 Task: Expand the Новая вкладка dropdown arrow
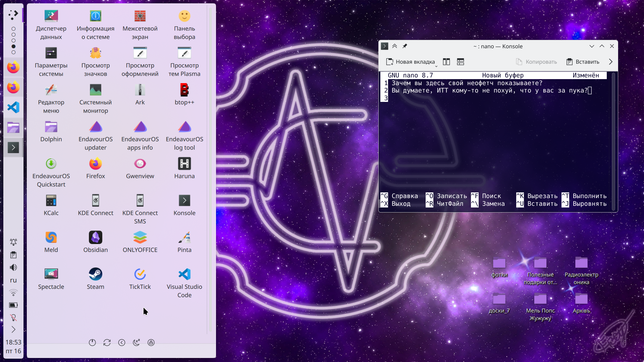436,66
